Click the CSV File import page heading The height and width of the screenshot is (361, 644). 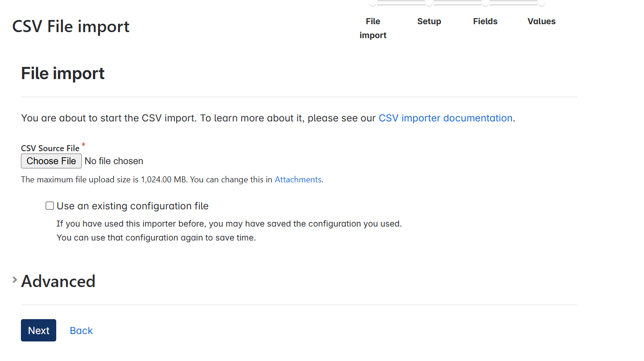click(71, 27)
